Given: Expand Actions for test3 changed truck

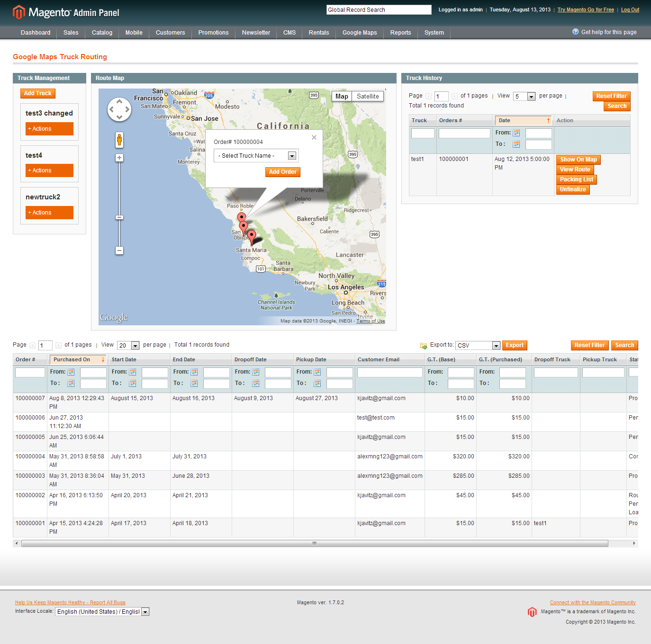Looking at the screenshot, I should [x=49, y=129].
